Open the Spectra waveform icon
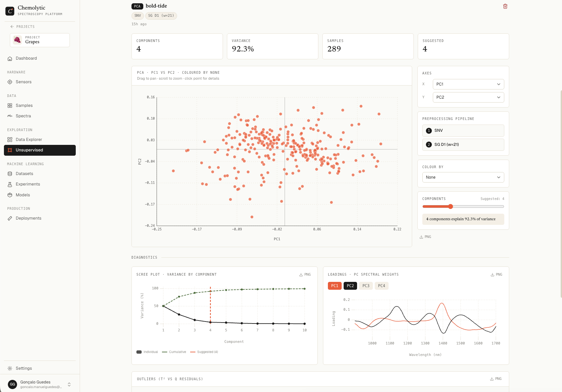 10,116
